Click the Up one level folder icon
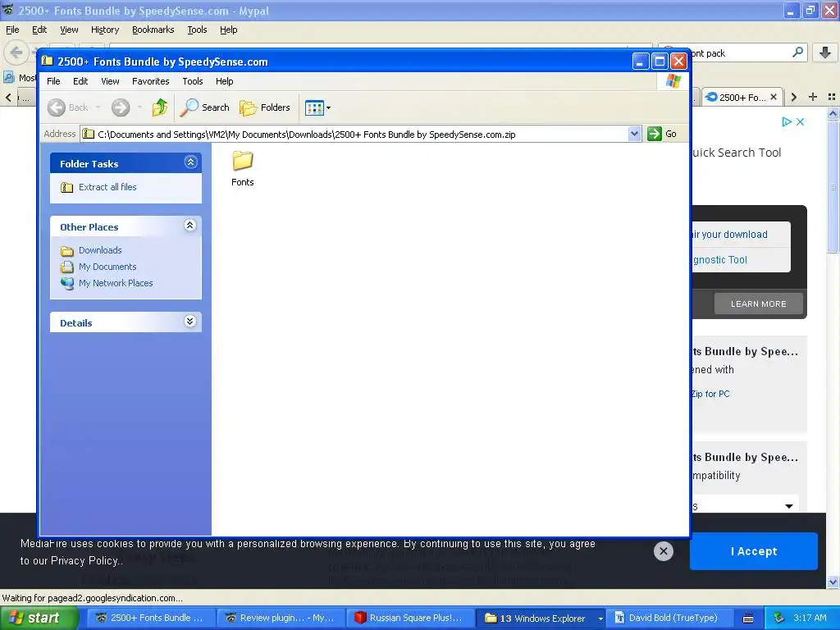The image size is (840, 630). click(160, 107)
